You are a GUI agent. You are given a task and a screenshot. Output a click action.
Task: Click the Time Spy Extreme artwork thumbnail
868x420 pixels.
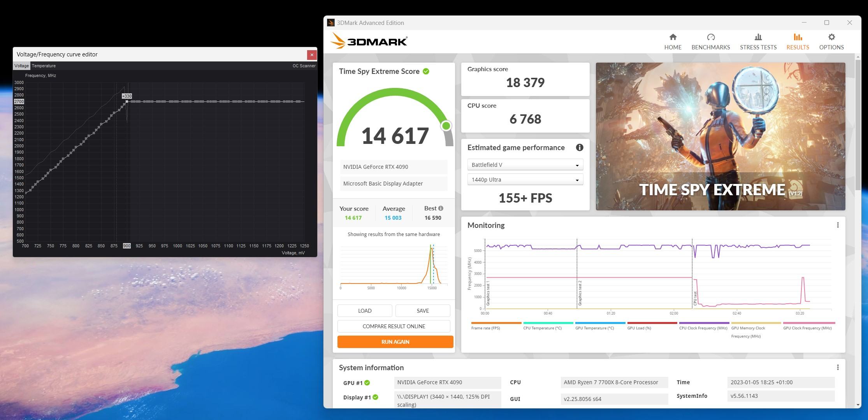(720, 136)
